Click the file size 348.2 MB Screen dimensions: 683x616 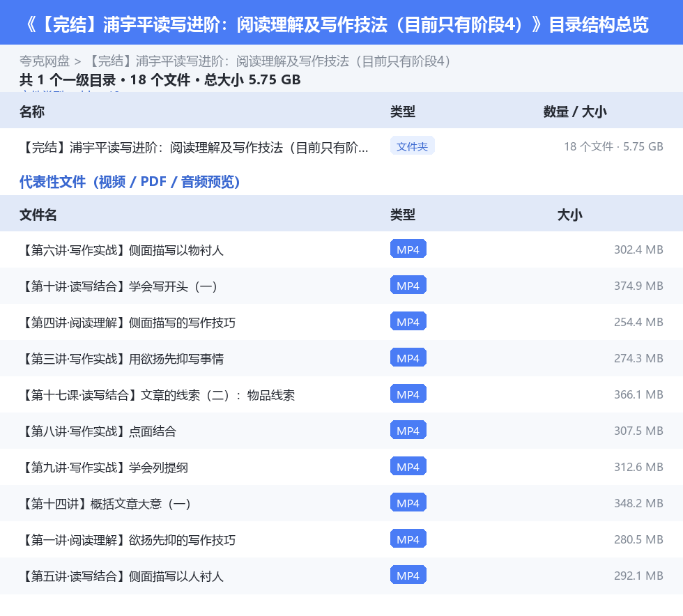pyautogui.click(x=638, y=502)
